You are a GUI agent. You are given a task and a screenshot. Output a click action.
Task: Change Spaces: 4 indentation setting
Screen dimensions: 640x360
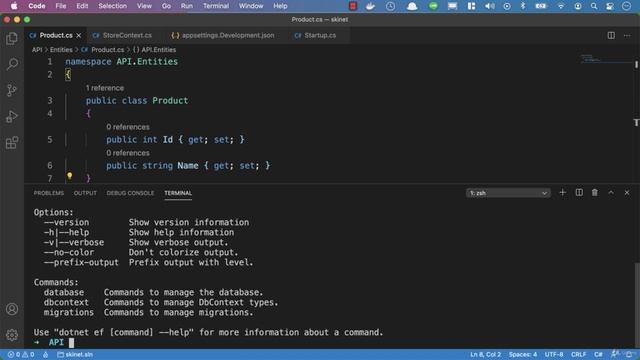point(522,354)
